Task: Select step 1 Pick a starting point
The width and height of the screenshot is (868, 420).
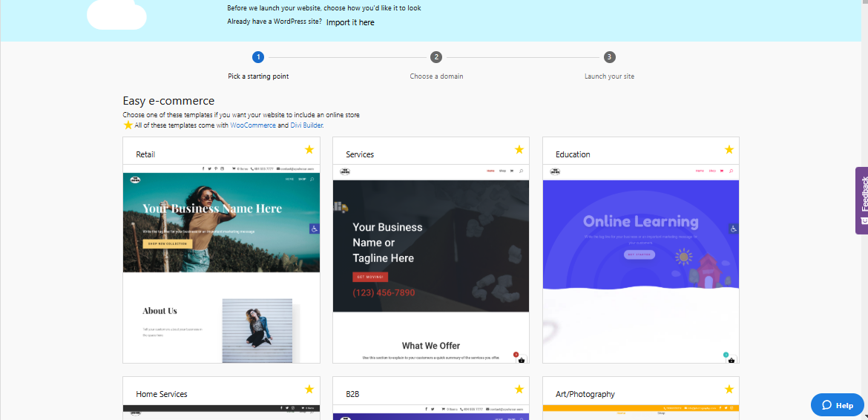Action: (x=257, y=57)
